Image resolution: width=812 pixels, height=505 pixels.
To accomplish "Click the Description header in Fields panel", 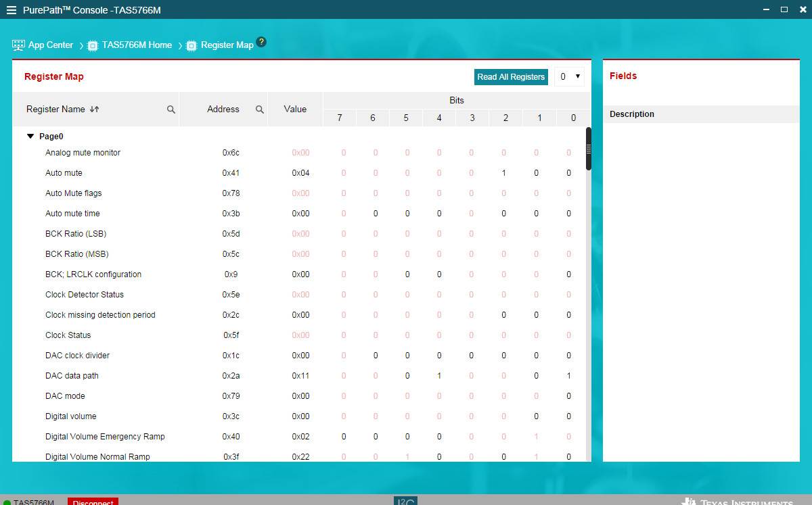I will [632, 114].
